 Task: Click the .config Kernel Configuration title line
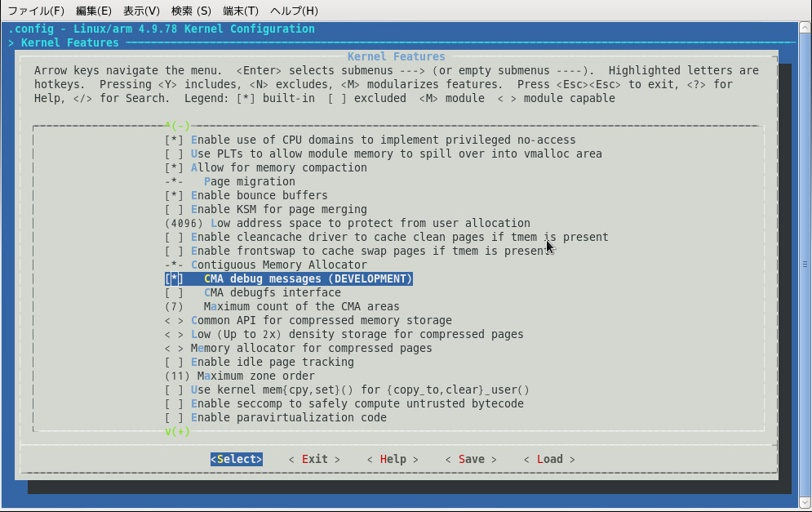click(x=162, y=29)
